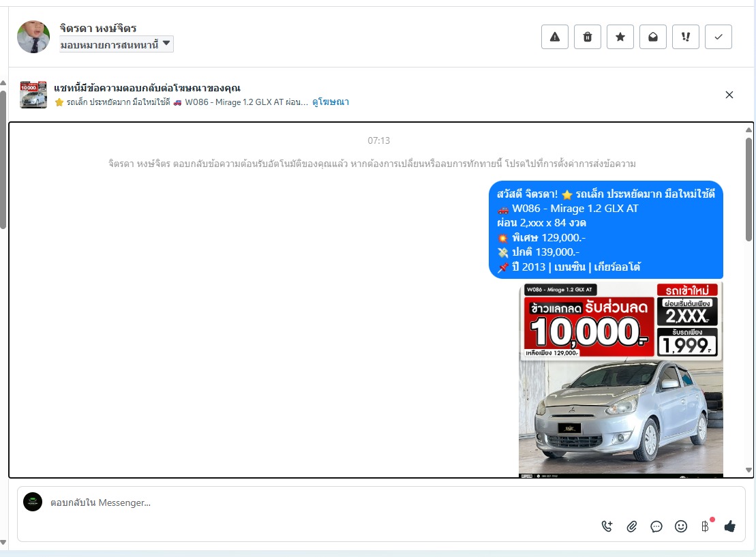Click chat scrollbar down arrow
Viewport: 756px width, 557px height.
tap(749, 470)
